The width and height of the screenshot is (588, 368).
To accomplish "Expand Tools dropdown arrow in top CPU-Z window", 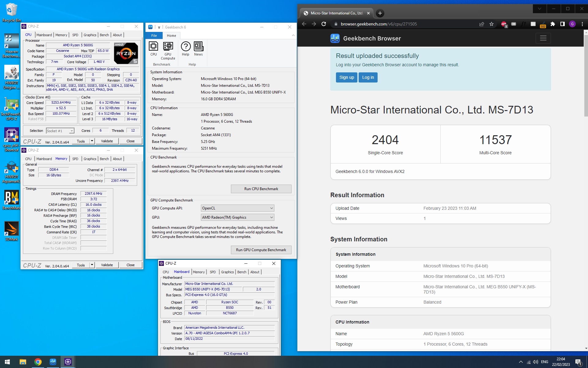I will pyautogui.click(x=92, y=141).
